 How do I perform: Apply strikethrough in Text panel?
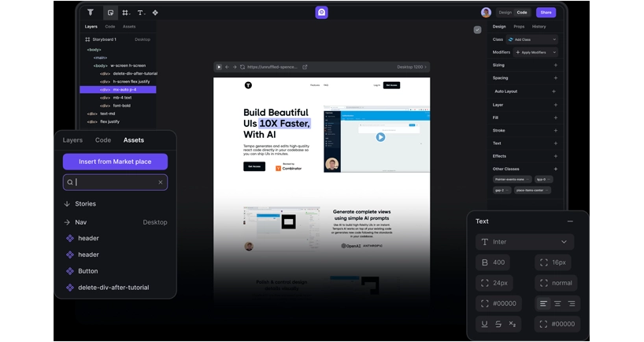click(x=498, y=324)
